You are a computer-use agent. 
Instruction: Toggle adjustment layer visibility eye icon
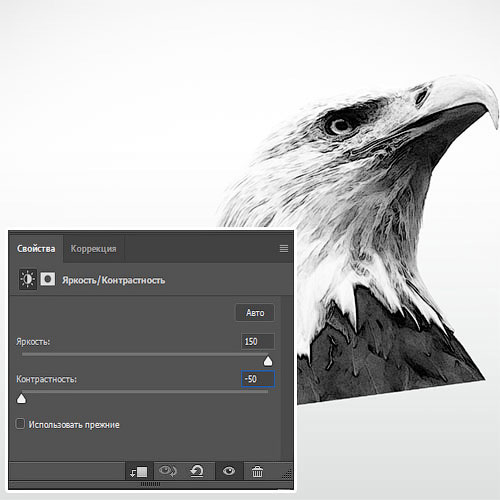[229, 471]
